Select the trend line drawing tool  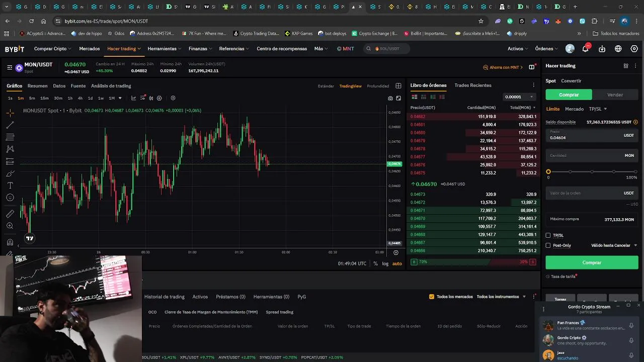click(10, 125)
